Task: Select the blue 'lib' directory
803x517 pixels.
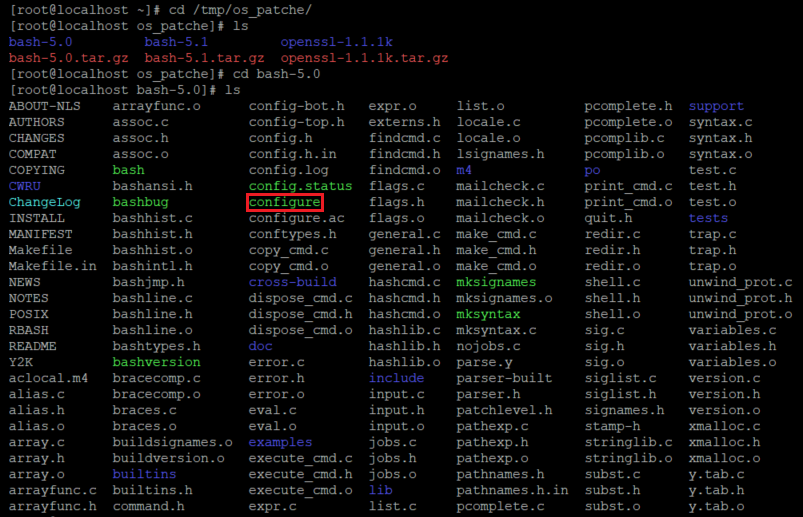Action: click(381, 490)
